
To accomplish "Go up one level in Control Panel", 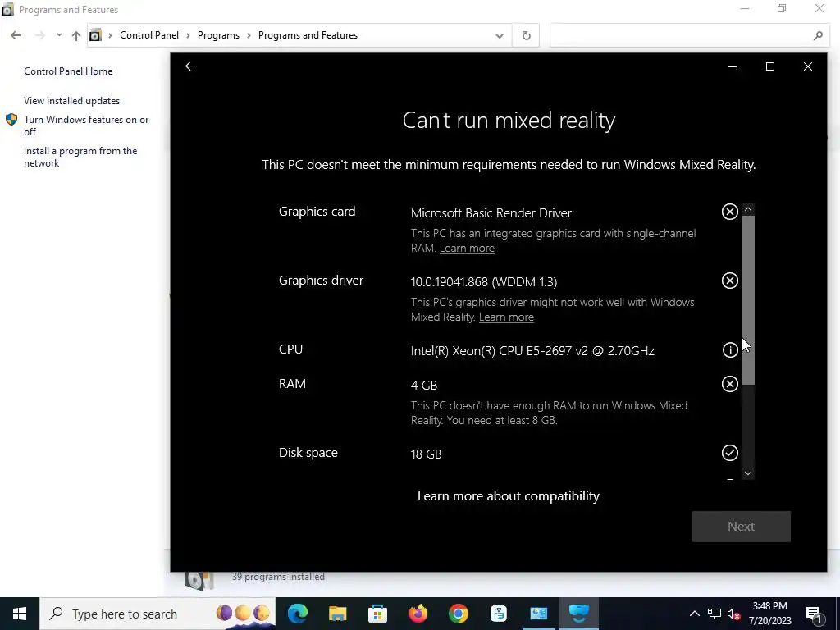I will 76,35.
